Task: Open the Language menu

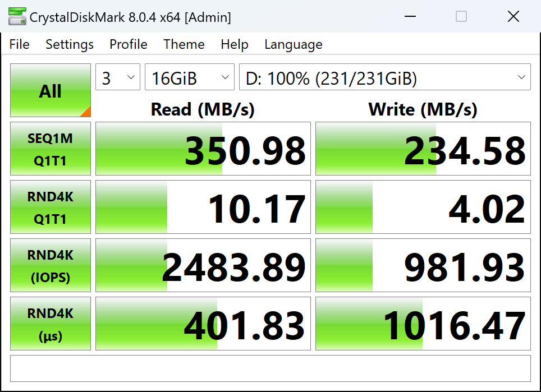Action: point(294,44)
